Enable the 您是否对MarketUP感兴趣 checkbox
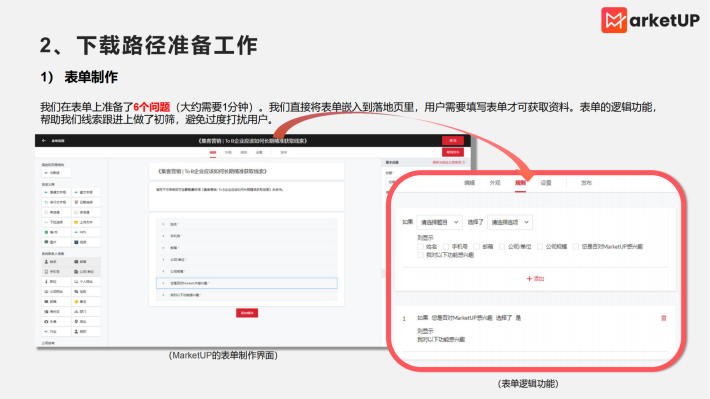Screen dimensions: 710x399 576,246
